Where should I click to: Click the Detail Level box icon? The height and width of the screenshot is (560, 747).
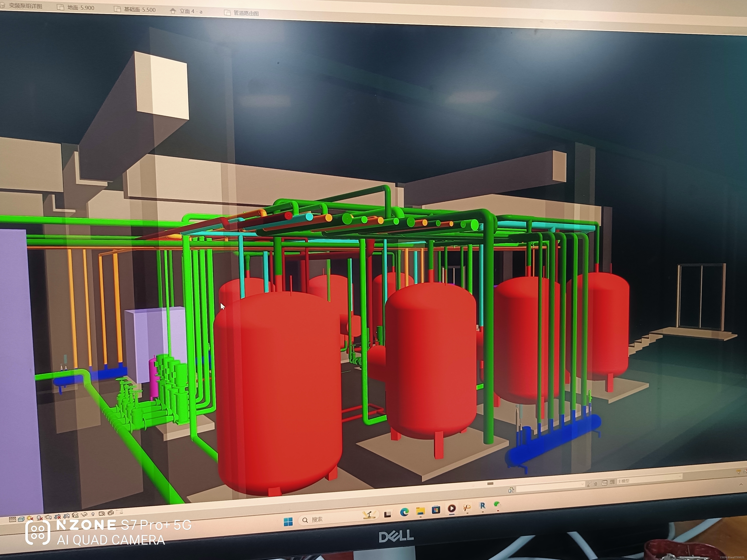click(12, 519)
